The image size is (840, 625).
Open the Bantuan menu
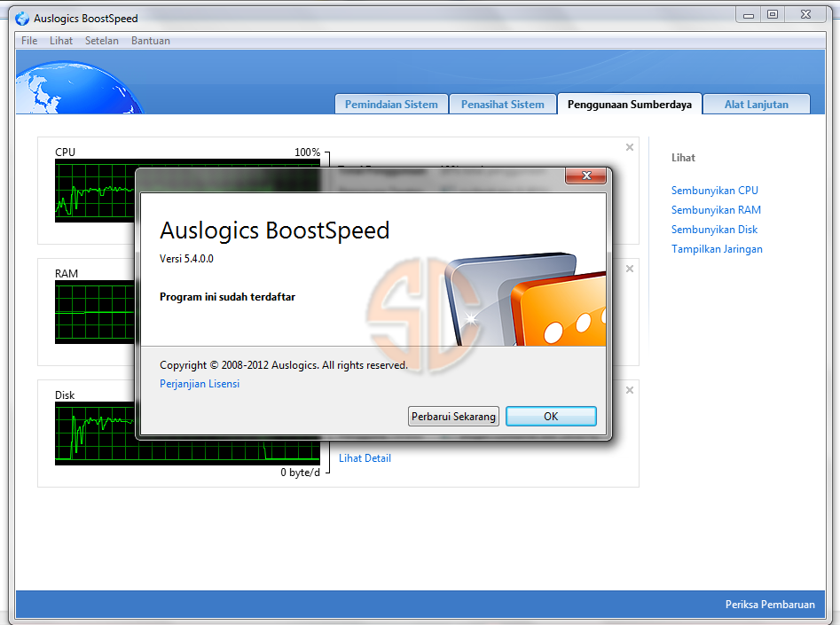coord(151,41)
